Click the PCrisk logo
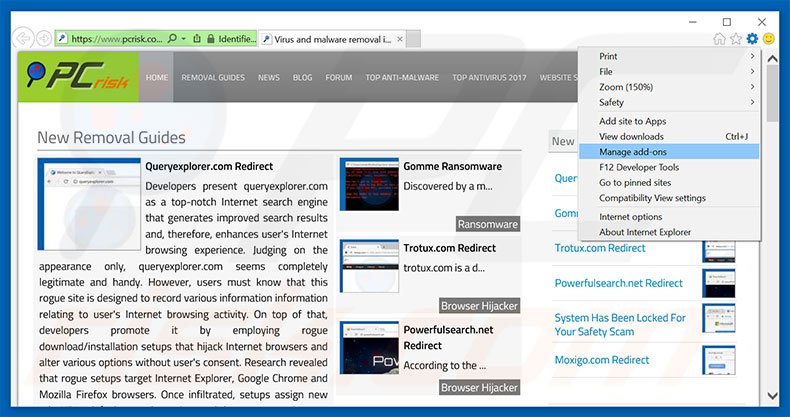This screenshot has width=790, height=417. click(79, 77)
